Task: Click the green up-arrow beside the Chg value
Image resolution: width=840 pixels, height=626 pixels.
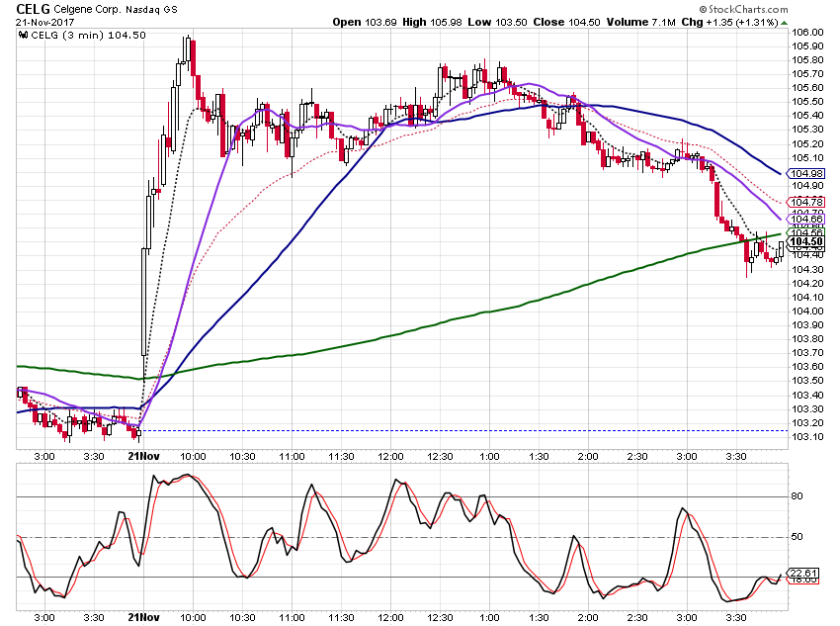Action: point(785,23)
